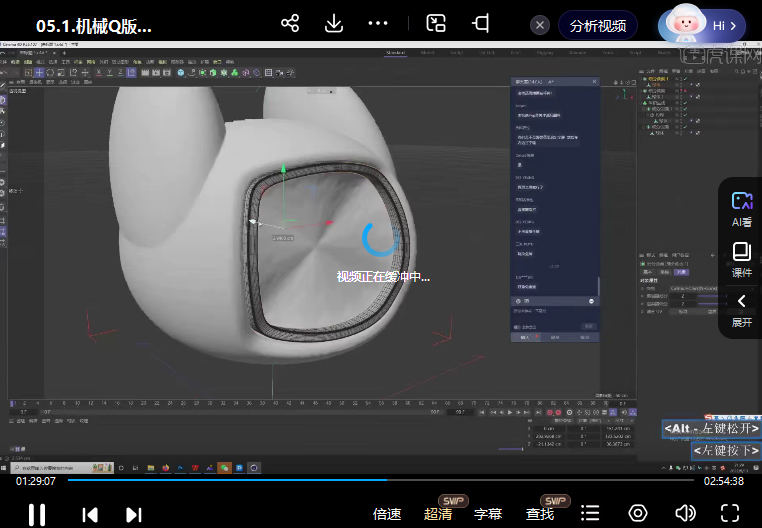This screenshot has height=528, width=762.
Task: Enter fullscreen mode
Action: 730,513
